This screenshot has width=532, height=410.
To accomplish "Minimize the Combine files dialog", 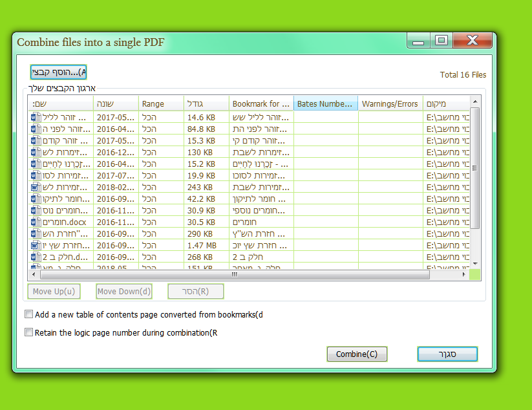I will coord(419,41).
